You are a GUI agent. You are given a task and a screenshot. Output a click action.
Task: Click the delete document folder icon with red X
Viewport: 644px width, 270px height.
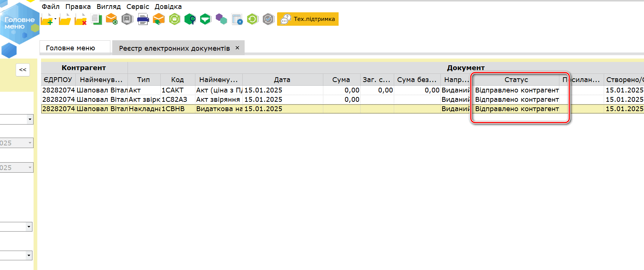[x=81, y=19]
